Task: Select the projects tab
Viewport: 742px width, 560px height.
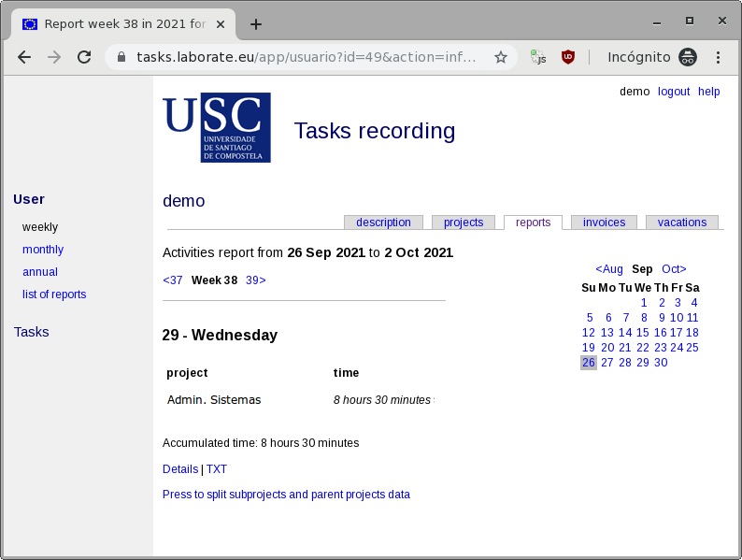Action: [464, 223]
